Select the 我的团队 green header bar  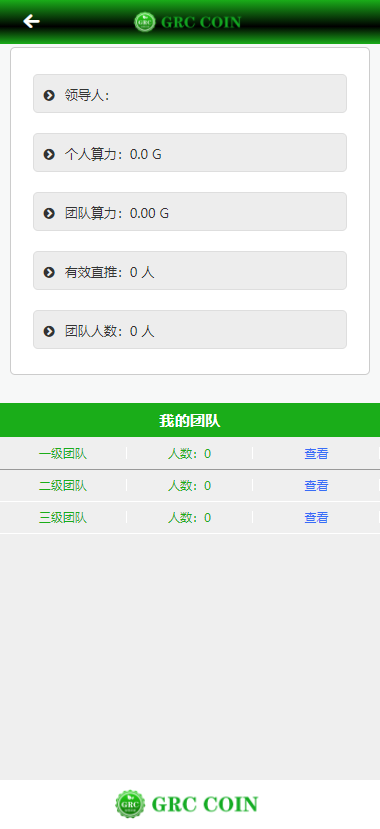[190, 420]
